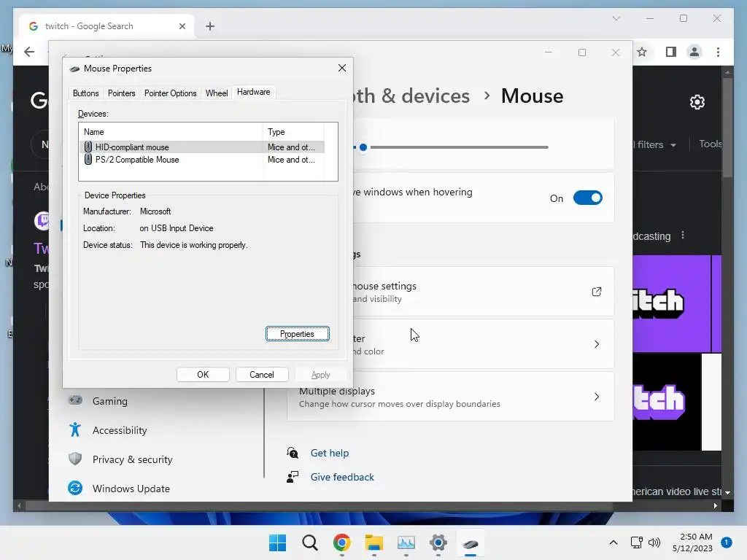
Task: Open the volume control in system tray
Action: click(x=654, y=542)
